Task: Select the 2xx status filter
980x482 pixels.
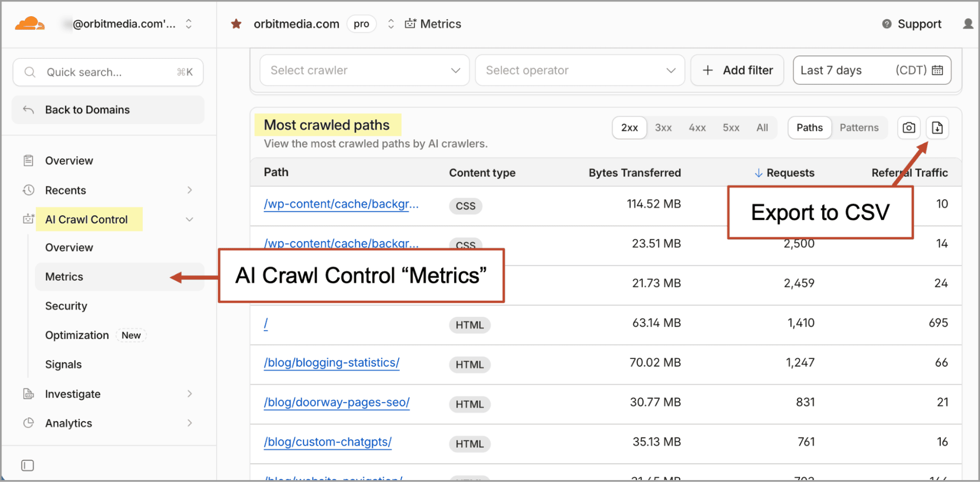Action: click(x=629, y=127)
